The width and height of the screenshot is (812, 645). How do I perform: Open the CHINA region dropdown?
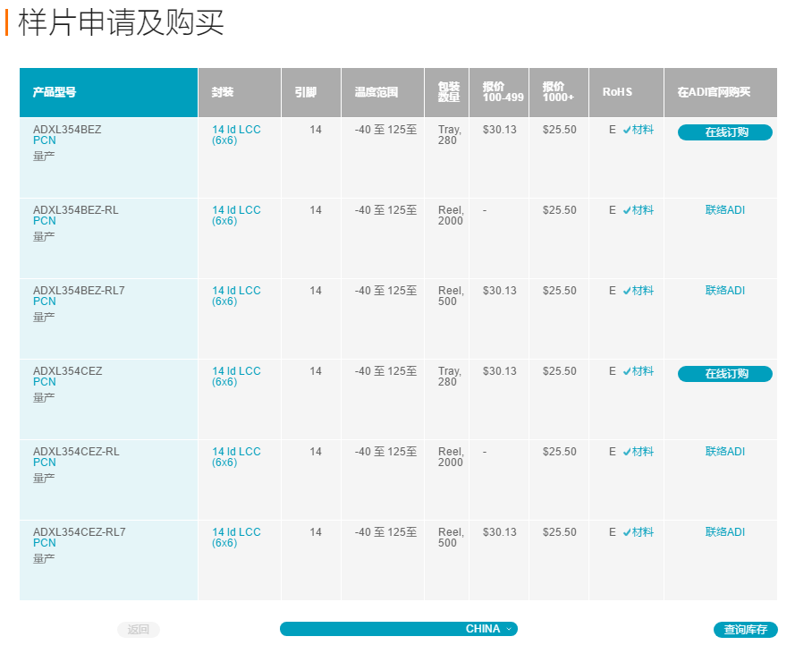click(x=398, y=629)
